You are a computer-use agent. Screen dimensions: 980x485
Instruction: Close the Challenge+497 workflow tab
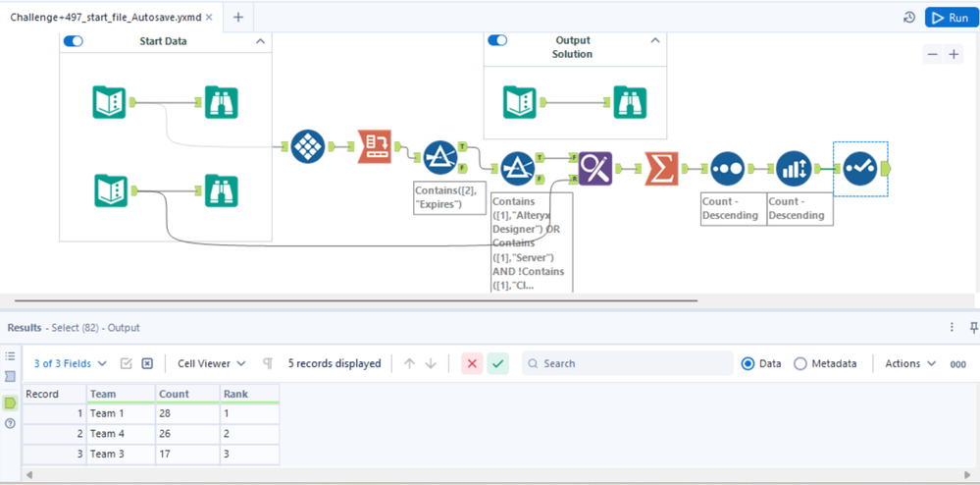[x=209, y=18]
